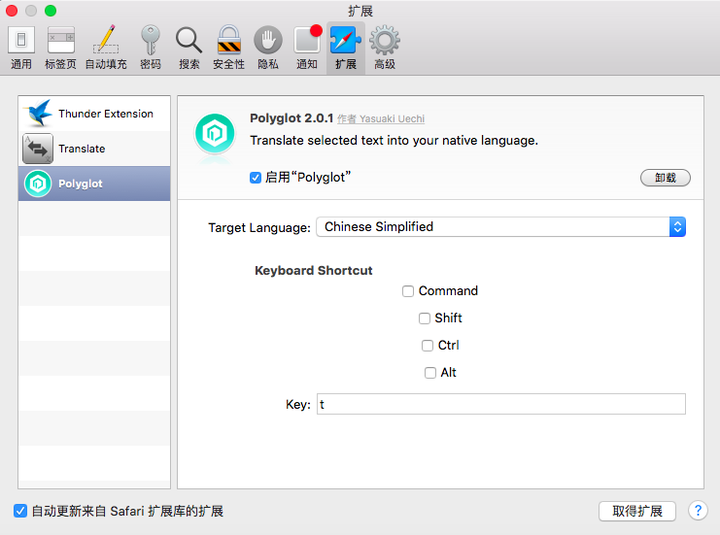Viewport: 720px width, 535px height.
Task: Click the 卸载 uninstall button
Action: (665, 178)
